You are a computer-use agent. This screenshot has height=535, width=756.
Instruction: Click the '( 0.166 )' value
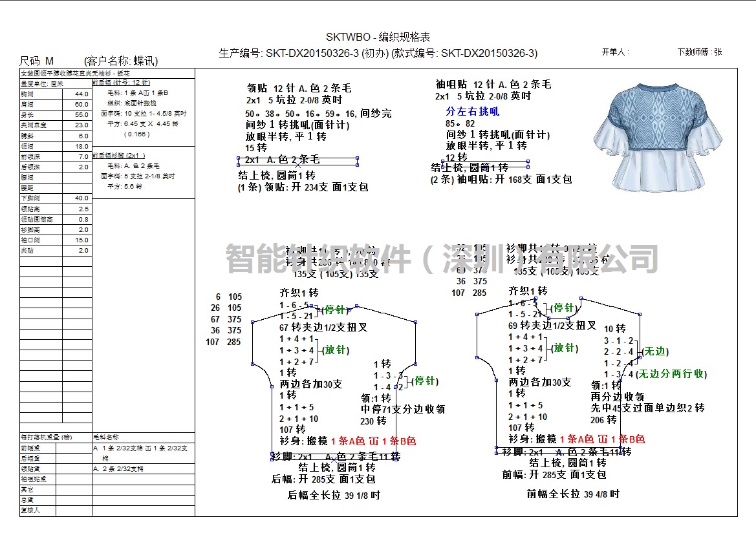point(137,134)
